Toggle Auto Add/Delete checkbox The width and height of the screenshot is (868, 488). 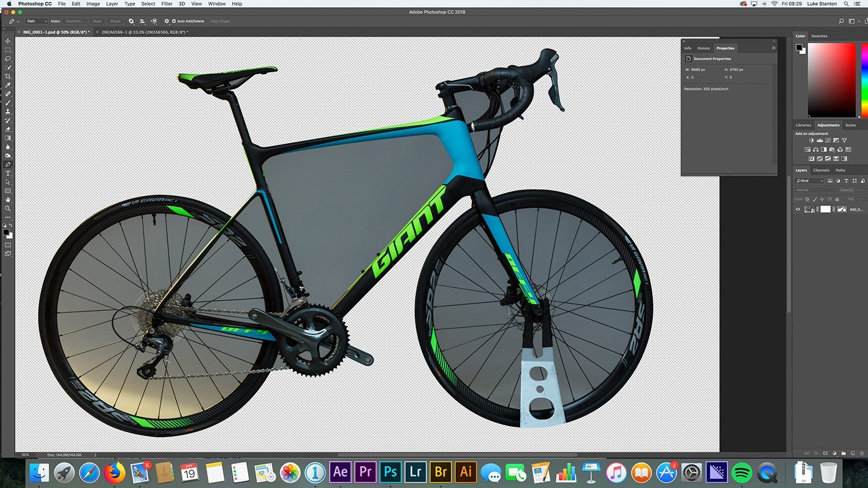[x=174, y=21]
